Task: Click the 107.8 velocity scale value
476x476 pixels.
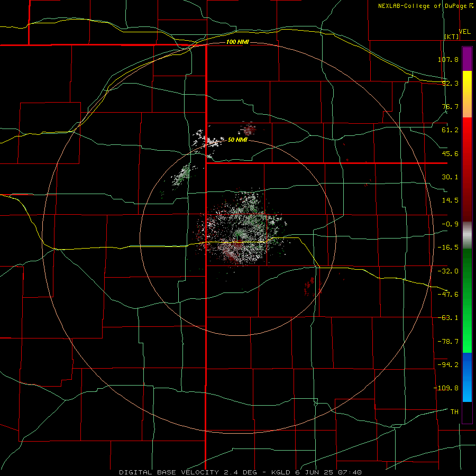Action: (x=448, y=59)
